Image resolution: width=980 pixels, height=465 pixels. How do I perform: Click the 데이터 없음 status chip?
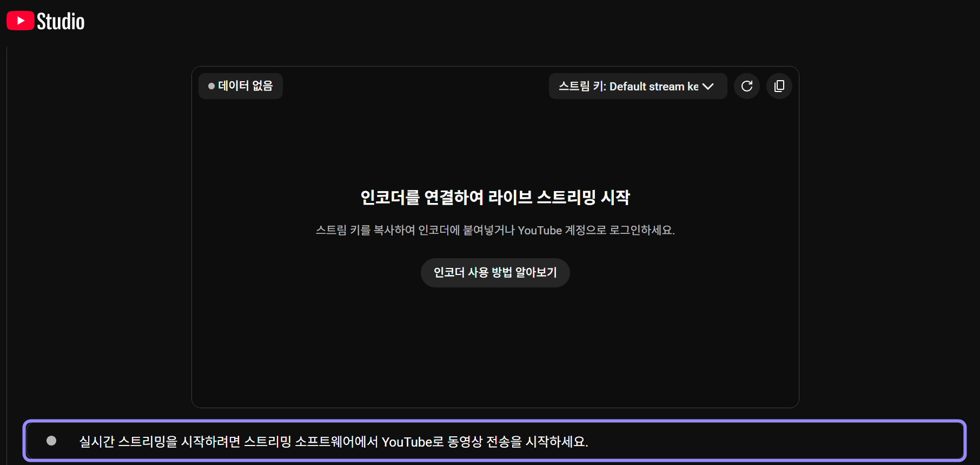pos(241,86)
